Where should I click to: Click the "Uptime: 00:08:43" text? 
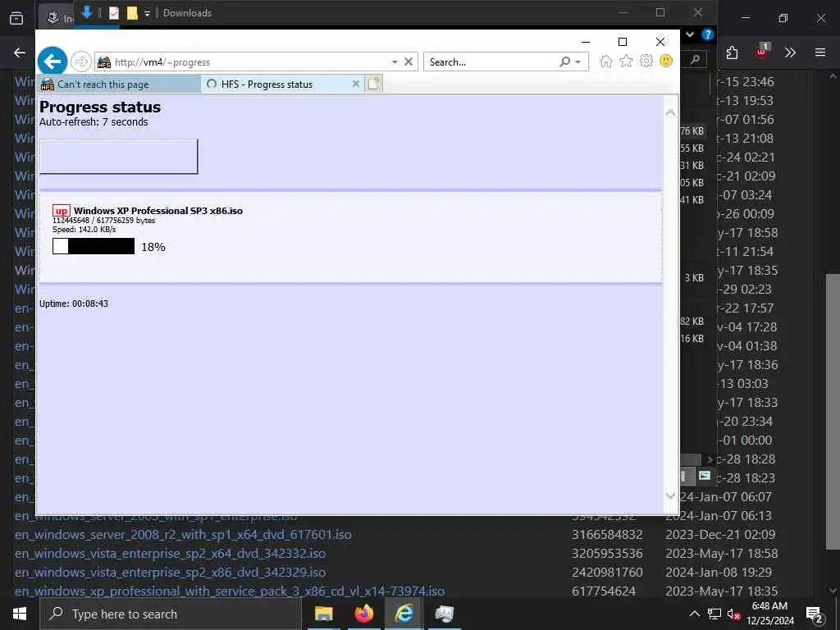(x=74, y=304)
